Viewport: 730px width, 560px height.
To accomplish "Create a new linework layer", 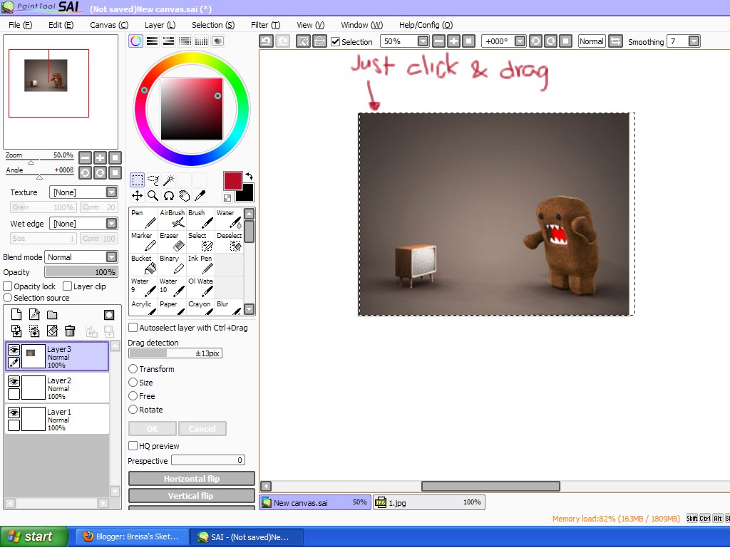I will pos(34,315).
